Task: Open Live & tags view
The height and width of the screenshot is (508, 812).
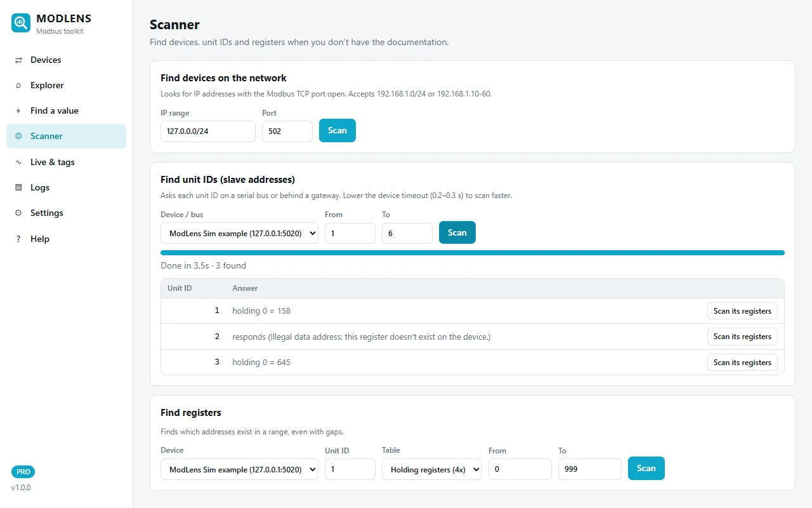Action: tap(66, 162)
